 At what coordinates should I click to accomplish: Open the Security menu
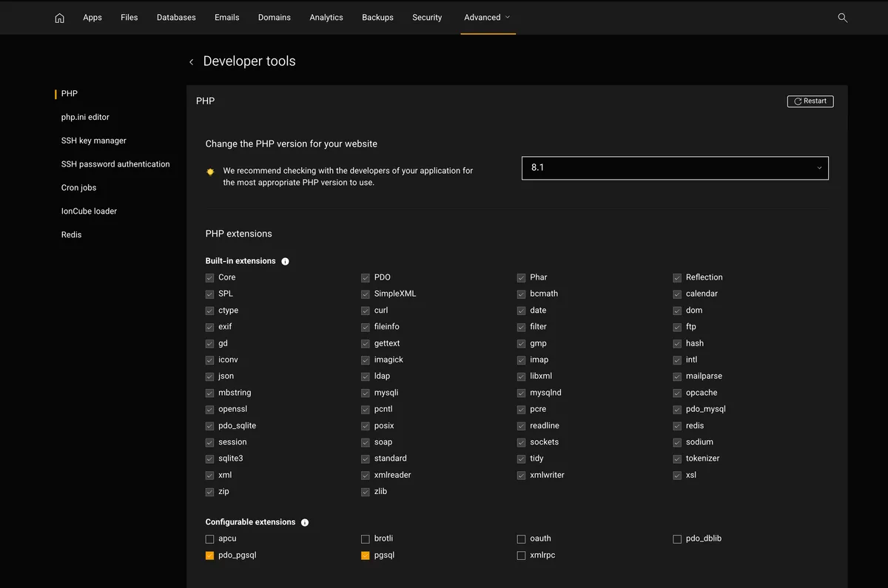coord(427,17)
